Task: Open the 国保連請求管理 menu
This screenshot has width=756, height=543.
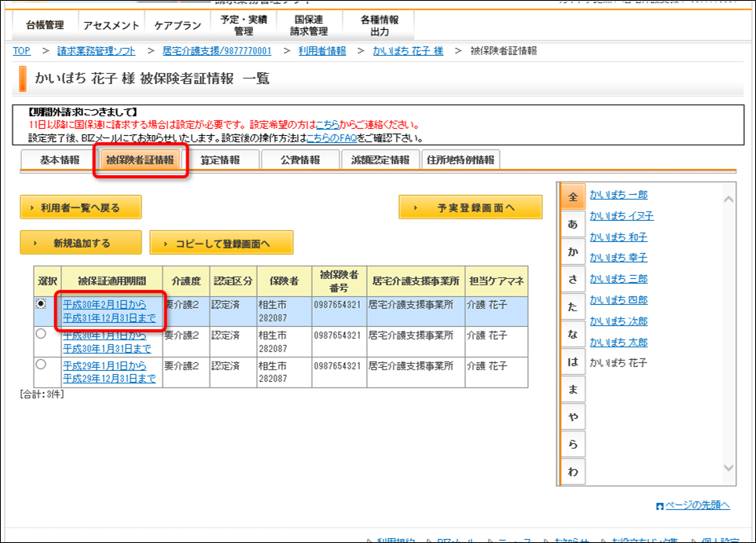Action: pos(309,25)
